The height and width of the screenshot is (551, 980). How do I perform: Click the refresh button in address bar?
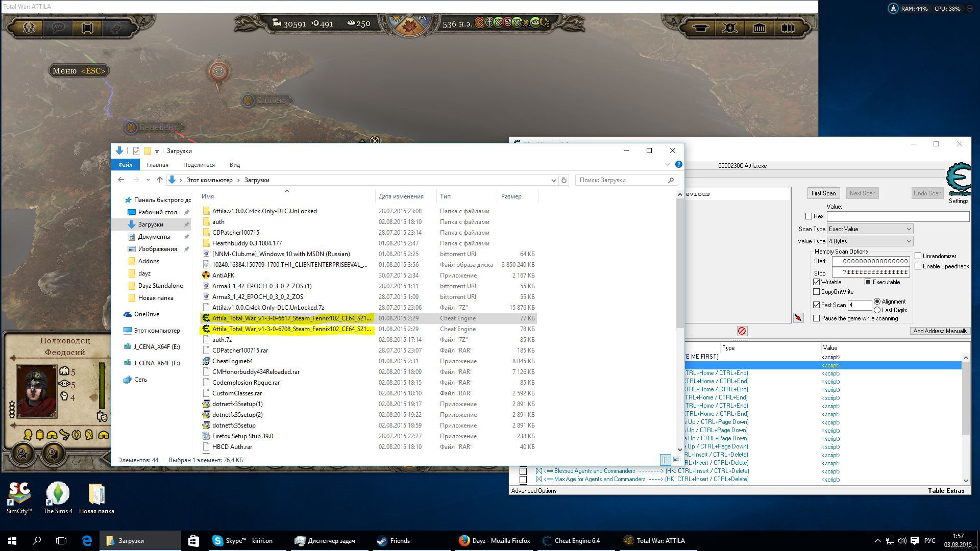[564, 180]
